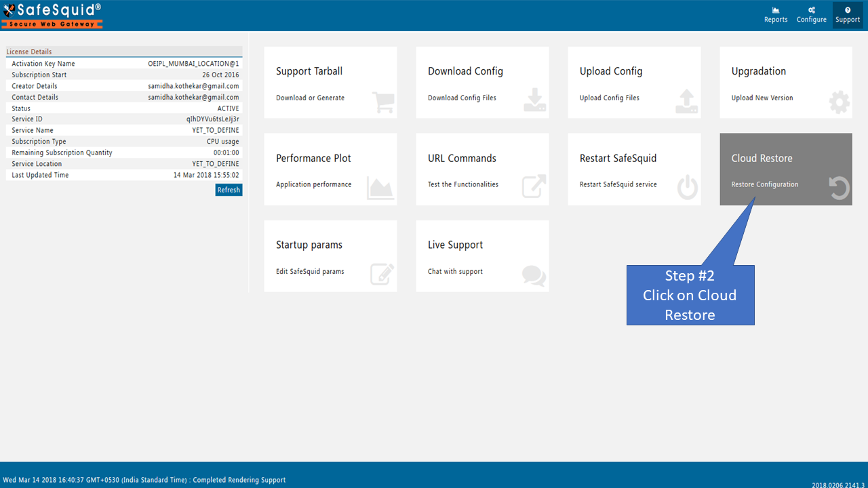Click the 'Chat with support' text
Screen dimensions: 868x488
pyautogui.click(x=455, y=271)
